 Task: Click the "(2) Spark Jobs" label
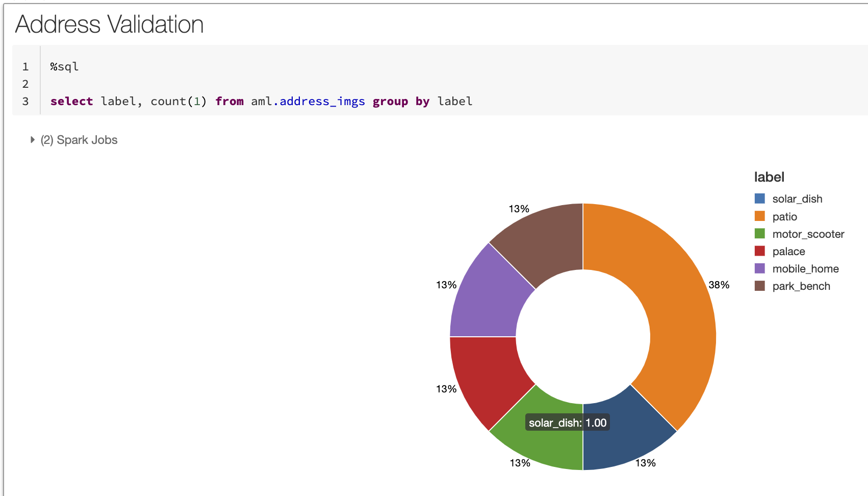click(x=79, y=140)
